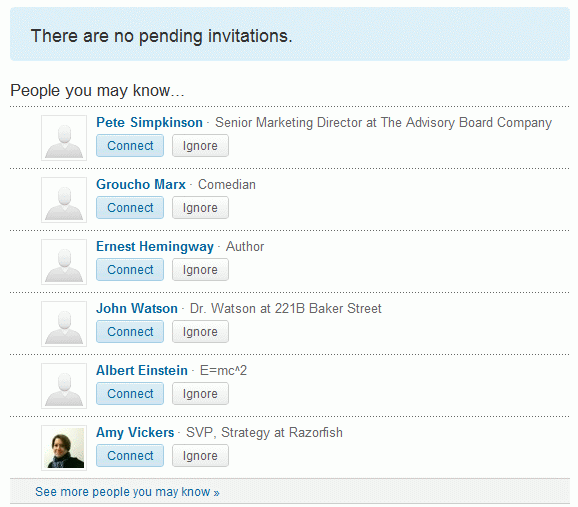
Task: Ignore the Amy Vickers suggestion
Action: (200, 455)
